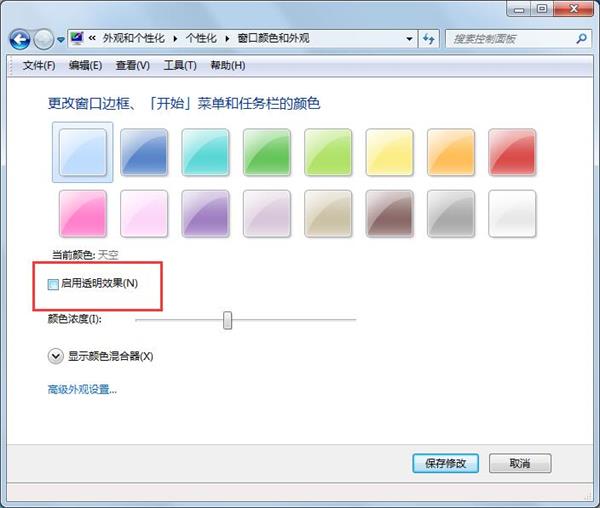600x508 pixels.
Task: Open the 查看(V) menu
Action: tap(133, 65)
